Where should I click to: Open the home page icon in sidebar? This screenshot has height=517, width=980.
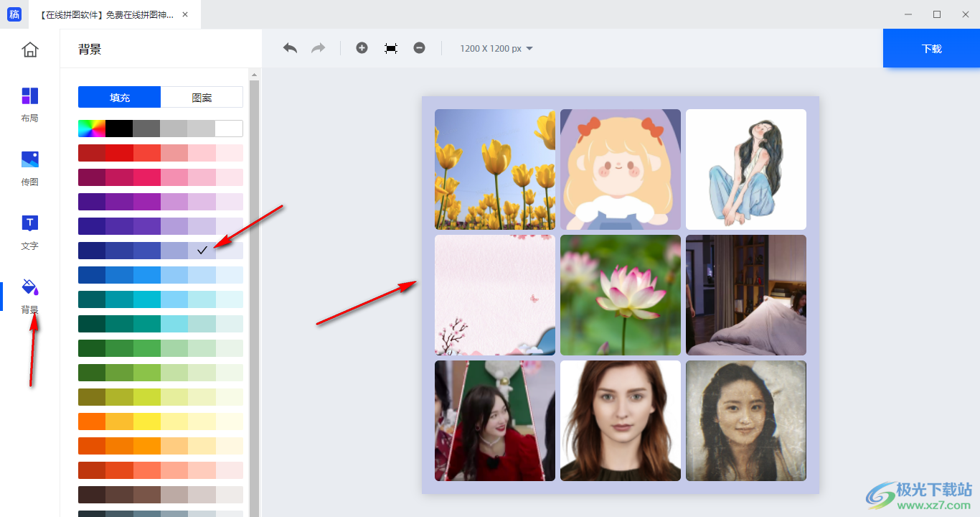pyautogui.click(x=29, y=50)
